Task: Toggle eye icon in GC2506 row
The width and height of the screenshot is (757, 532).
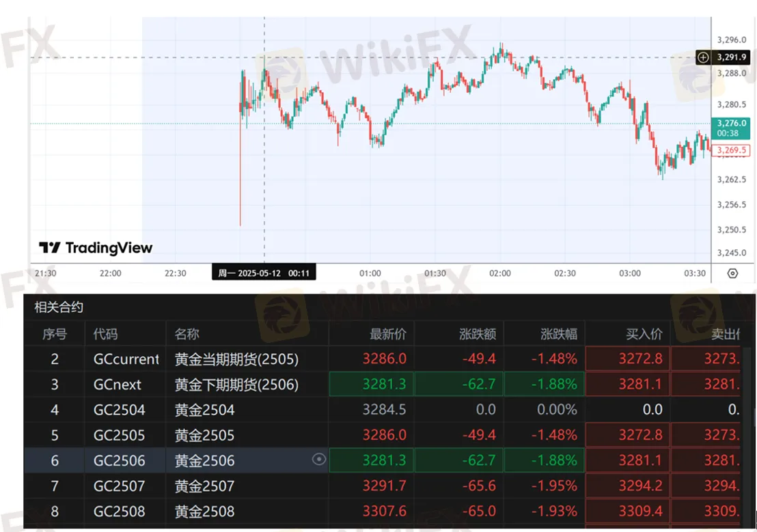Action: 318,460
